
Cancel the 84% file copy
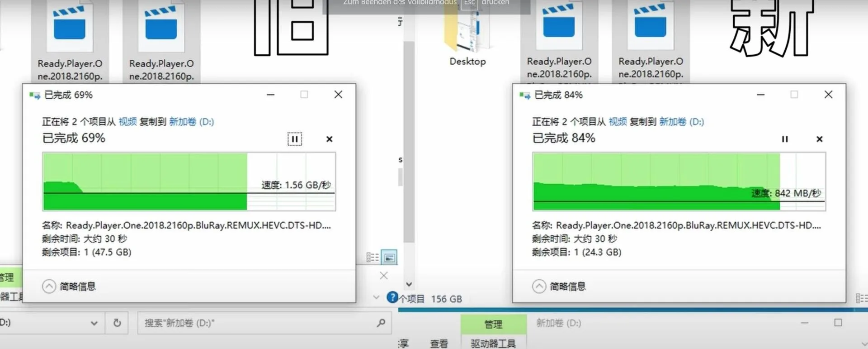819,139
